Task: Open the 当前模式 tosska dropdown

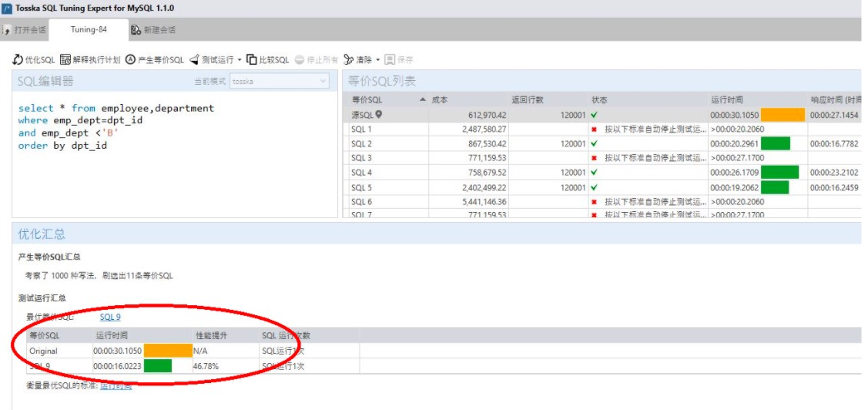Action: (280, 82)
